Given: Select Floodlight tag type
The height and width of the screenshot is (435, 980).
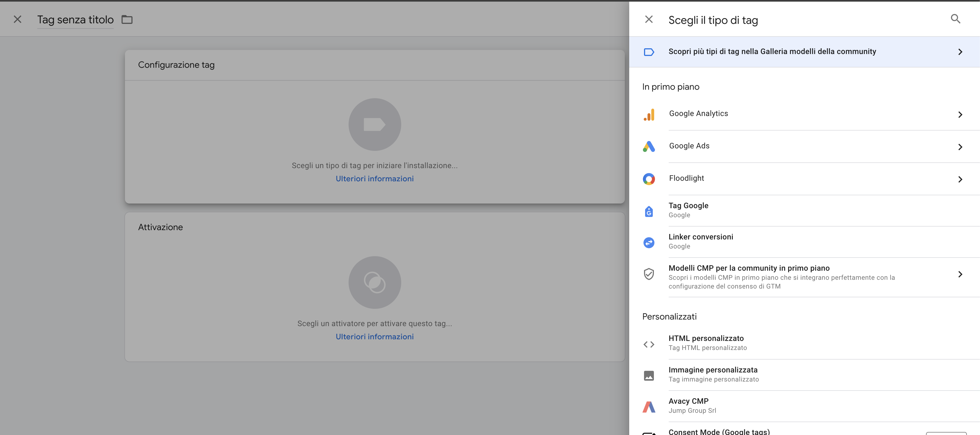Looking at the screenshot, I should click(x=804, y=179).
